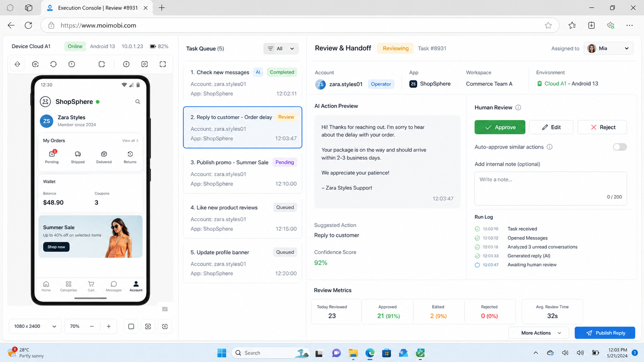The height and width of the screenshot is (362, 644).
Task: Open File Explorer from taskbar
Action: tap(353, 353)
